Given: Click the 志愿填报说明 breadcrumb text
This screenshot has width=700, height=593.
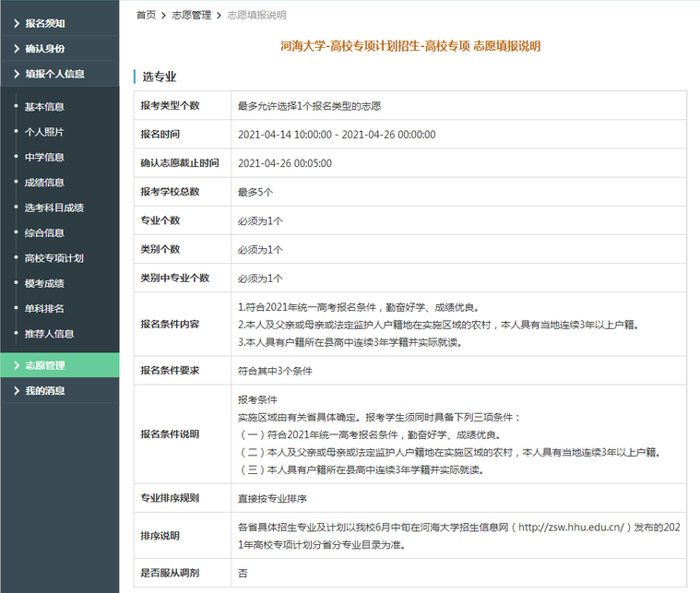Looking at the screenshot, I should tap(256, 16).
